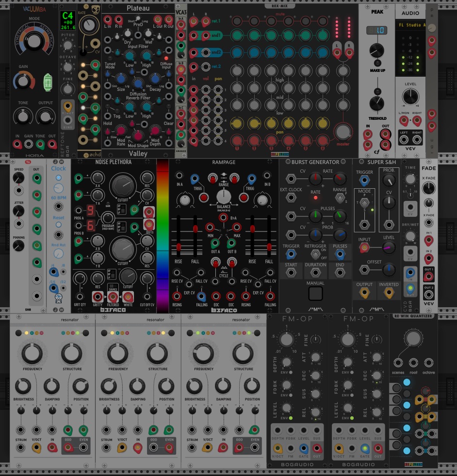The height and width of the screenshot is (476, 457).
Task: Click the master knob on REX-MIX
Action: (343, 132)
